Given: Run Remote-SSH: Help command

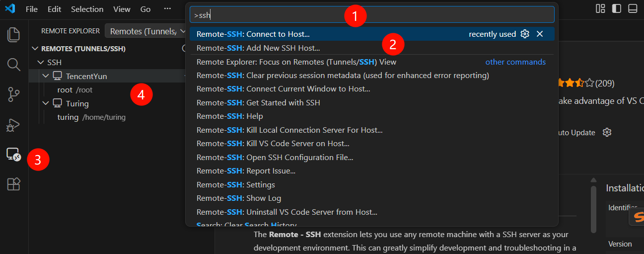Looking at the screenshot, I should 372,116.
